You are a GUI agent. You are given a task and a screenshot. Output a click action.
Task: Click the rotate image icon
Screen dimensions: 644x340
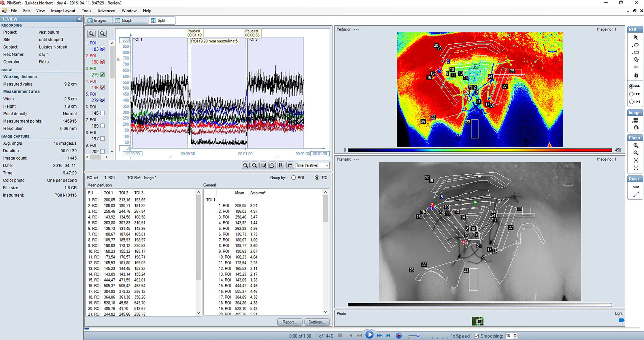636,128
